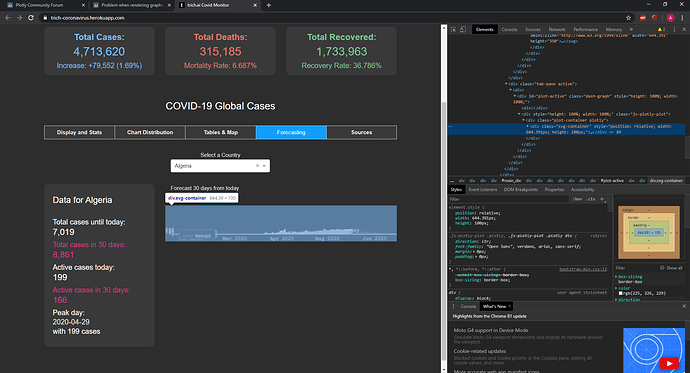Open the Chrome three-dot menu

click(x=683, y=18)
